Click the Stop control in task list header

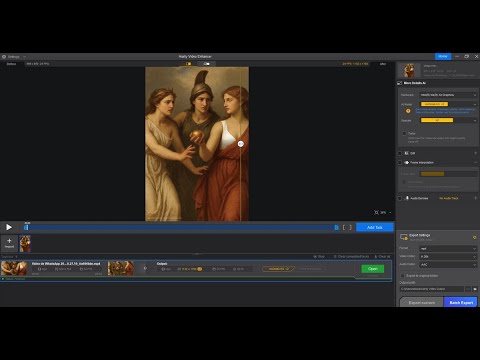click(x=319, y=257)
